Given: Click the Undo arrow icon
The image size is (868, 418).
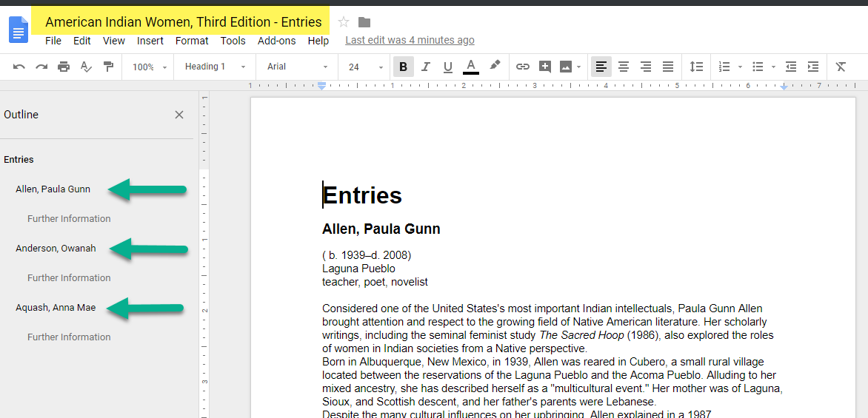Looking at the screenshot, I should (x=19, y=67).
